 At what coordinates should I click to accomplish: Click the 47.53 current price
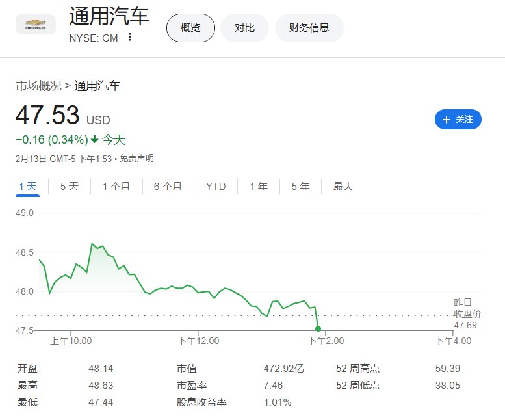coord(47,115)
